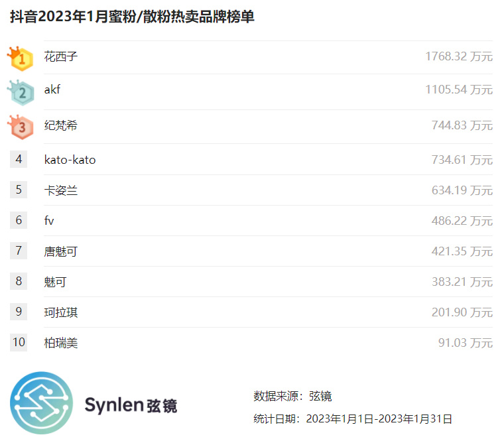Click the brand name akf
Screen dimensions: 504x445
[52, 90]
